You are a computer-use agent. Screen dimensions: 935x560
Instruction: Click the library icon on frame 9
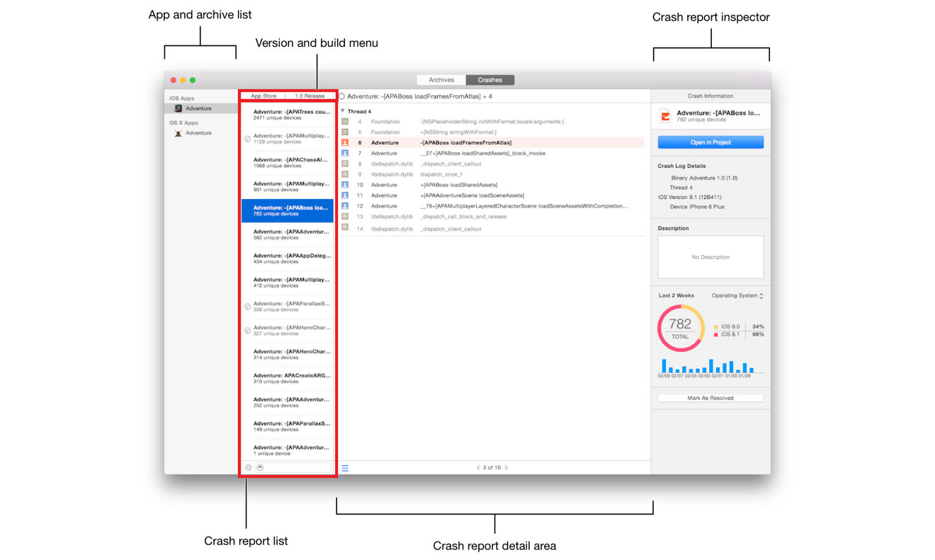[345, 174]
